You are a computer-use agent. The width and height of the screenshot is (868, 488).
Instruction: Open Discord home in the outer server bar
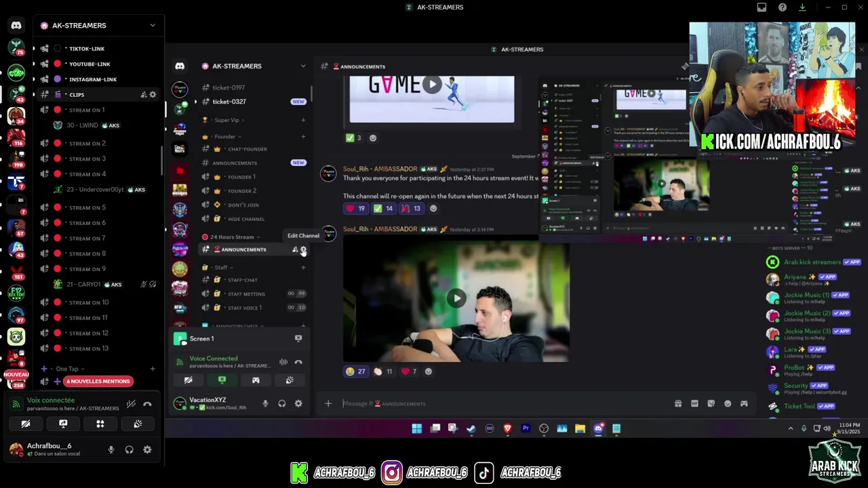point(16,25)
